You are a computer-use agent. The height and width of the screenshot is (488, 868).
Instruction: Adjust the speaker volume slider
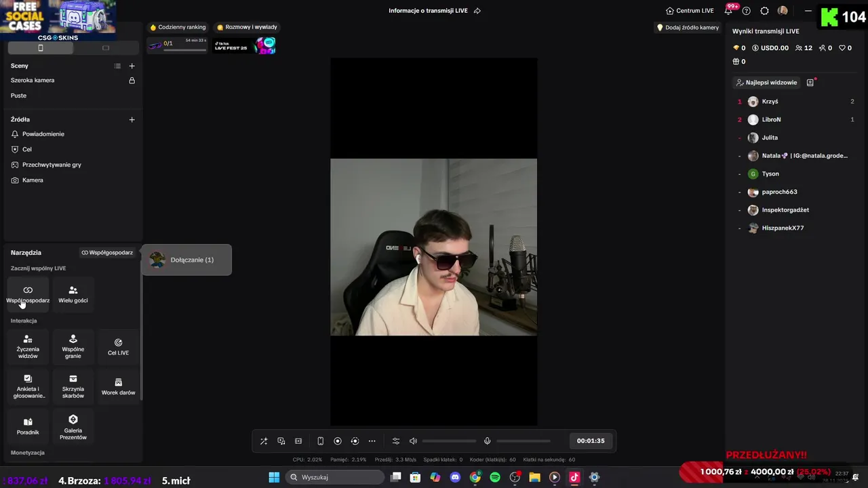[449, 441]
